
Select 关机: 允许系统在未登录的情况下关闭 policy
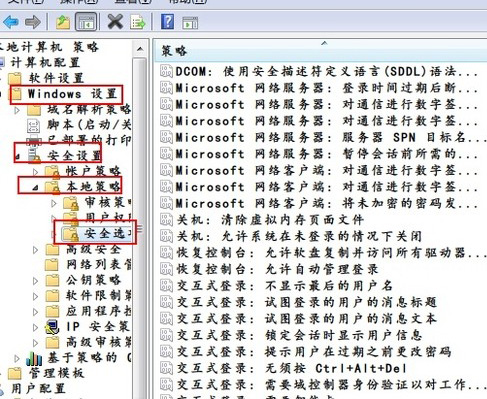[x=299, y=236]
